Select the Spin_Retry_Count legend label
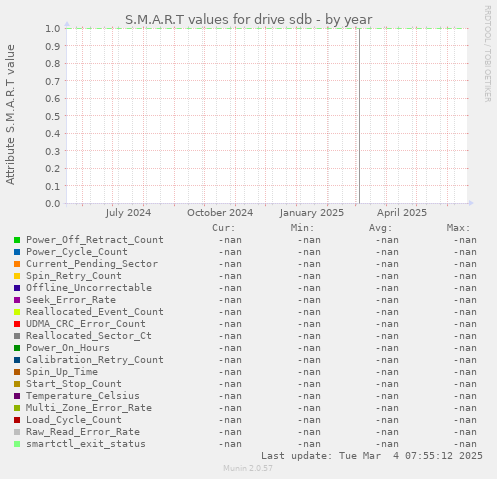Image resolution: width=497 pixels, height=479 pixels. point(74,276)
